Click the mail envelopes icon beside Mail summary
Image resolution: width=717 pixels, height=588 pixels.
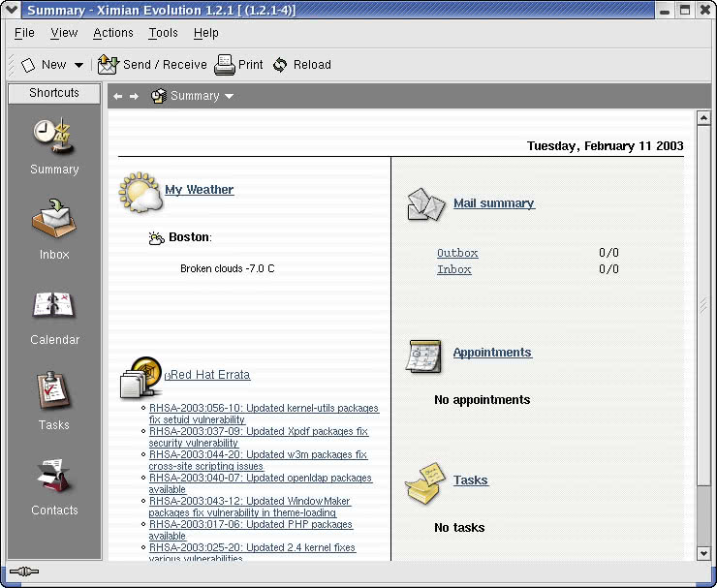425,204
